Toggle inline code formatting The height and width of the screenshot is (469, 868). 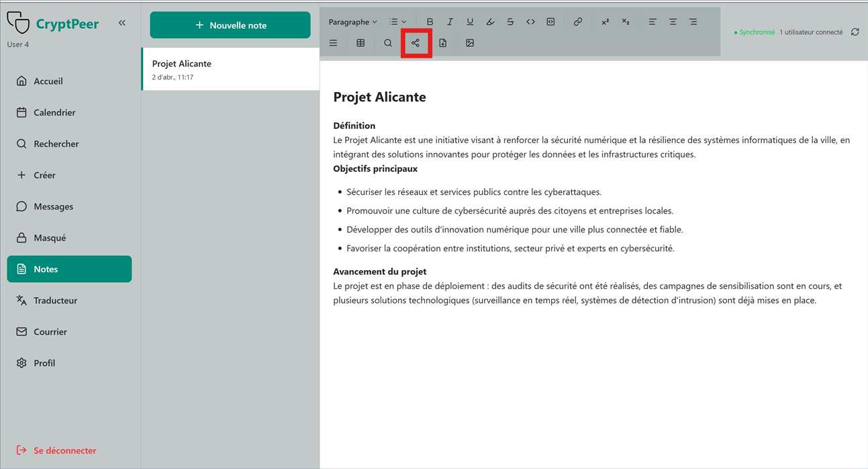click(530, 21)
